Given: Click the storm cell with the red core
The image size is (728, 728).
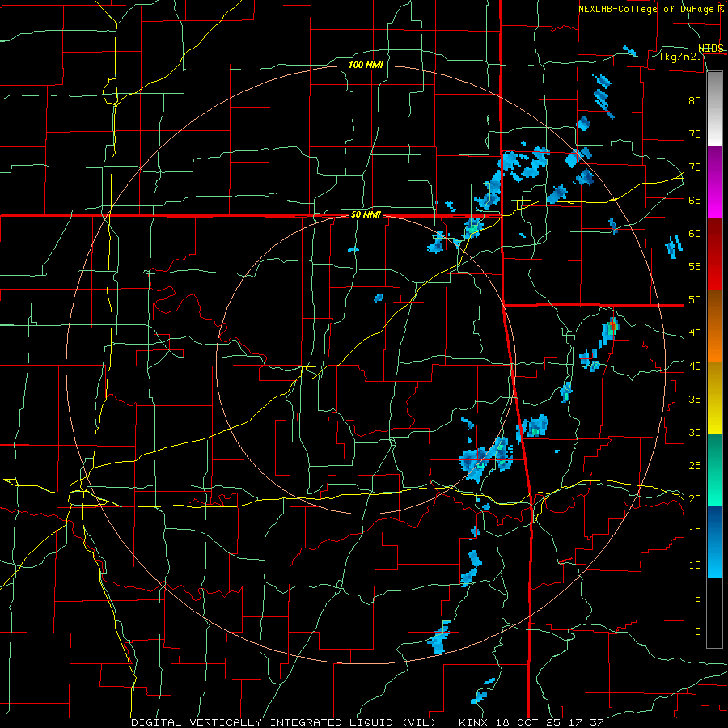Looking at the screenshot, I should tap(611, 329).
